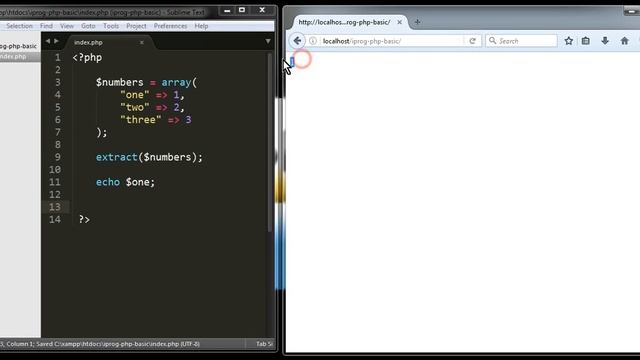The image size is (640, 360).
Task: Click line number 13 in gutter
Action: (55, 207)
